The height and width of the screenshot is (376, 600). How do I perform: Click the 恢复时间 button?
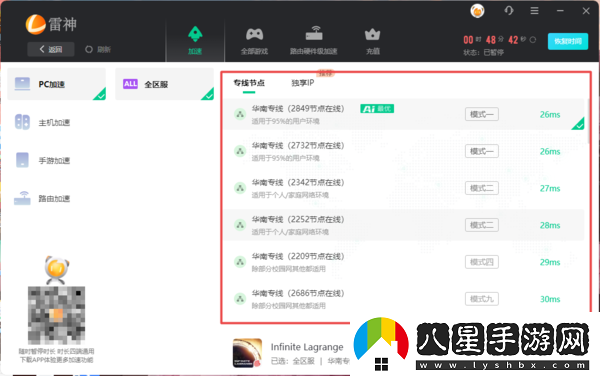568,41
